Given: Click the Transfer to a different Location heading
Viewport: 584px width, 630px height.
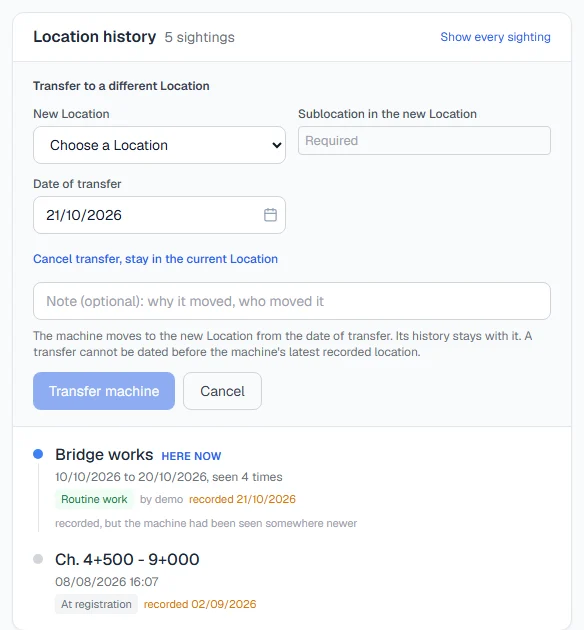Looking at the screenshot, I should click(121, 86).
